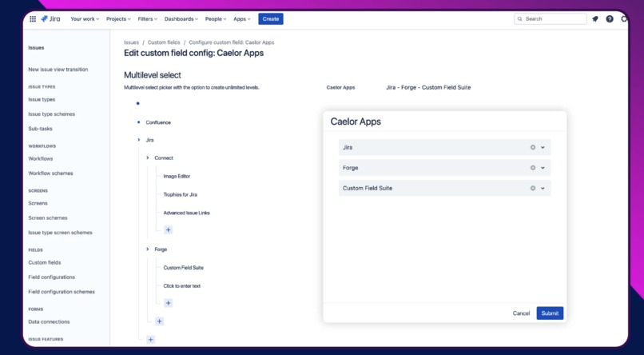The width and height of the screenshot is (644, 355).
Task: Open the notifications icon
Action: pos(594,19)
